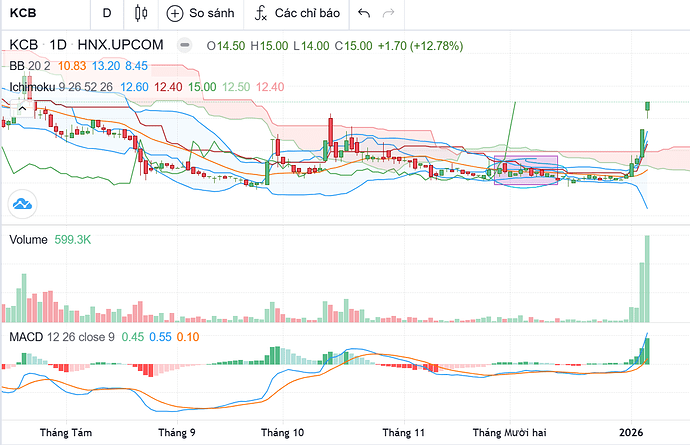The width and height of the screenshot is (690, 445).
Task: Change the D timeframe interval
Action: pos(107,13)
